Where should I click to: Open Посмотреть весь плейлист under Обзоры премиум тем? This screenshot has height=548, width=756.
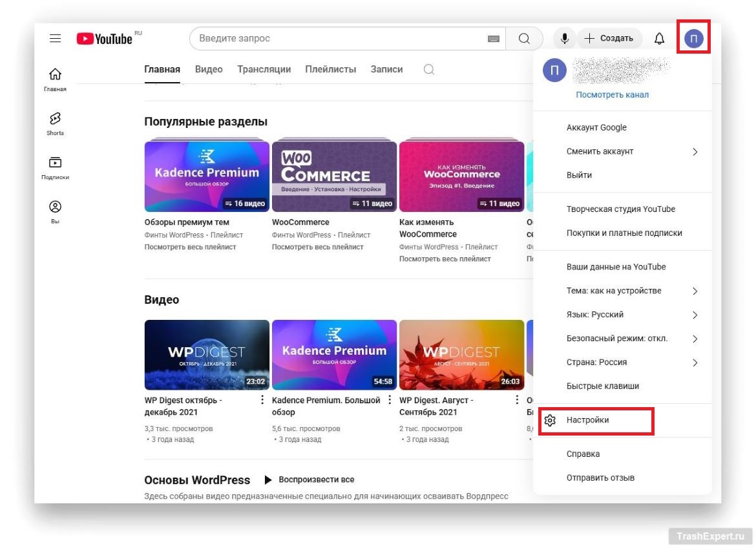coord(190,246)
